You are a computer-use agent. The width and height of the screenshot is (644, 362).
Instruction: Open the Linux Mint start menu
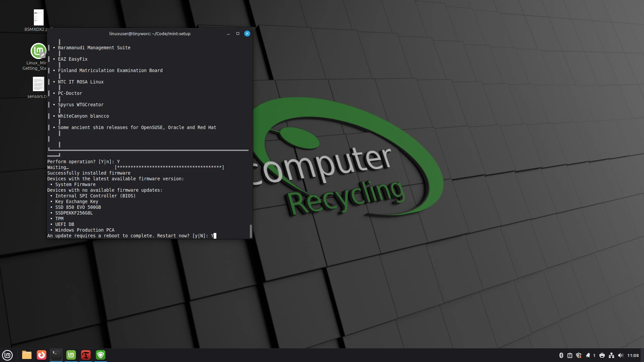(x=7, y=355)
